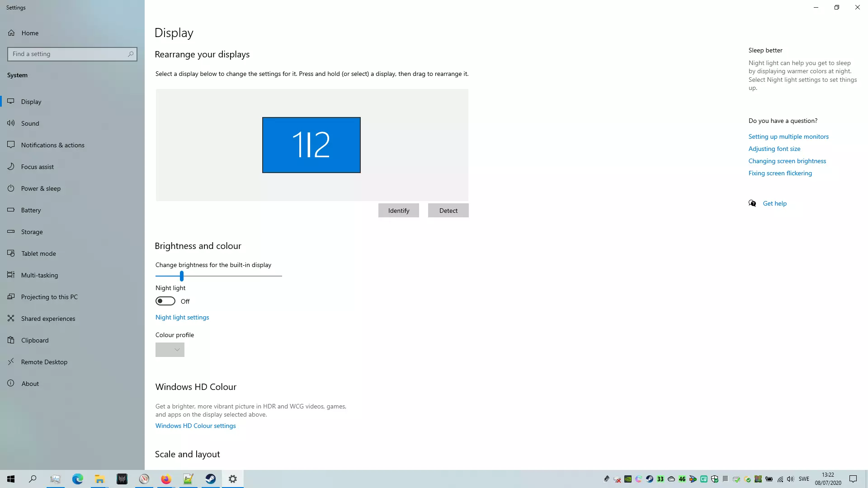Open Focus assist moon icon
Screen dimensions: 868x488
(11, 167)
